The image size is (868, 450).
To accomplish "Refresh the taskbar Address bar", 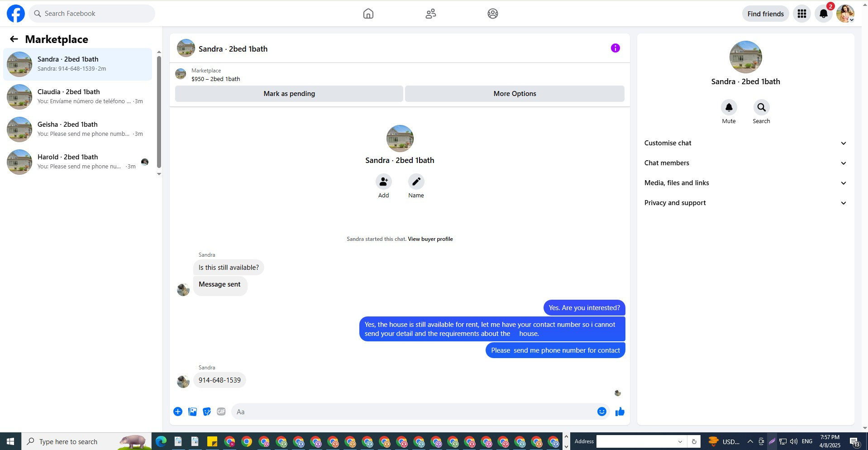I will [694, 441].
